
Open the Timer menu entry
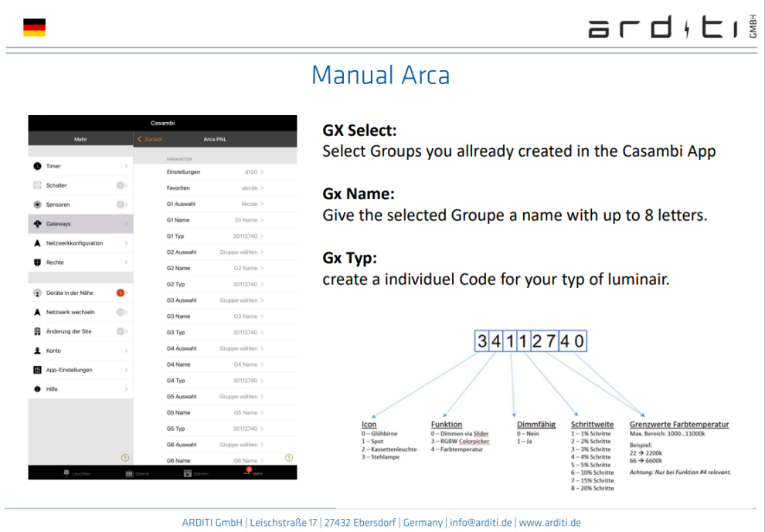(x=80, y=166)
